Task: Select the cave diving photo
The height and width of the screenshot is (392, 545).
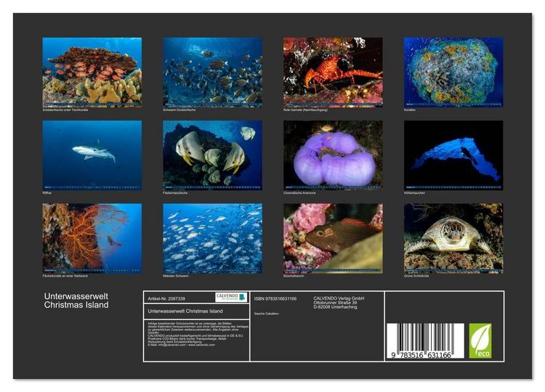Action: (x=453, y=155)
